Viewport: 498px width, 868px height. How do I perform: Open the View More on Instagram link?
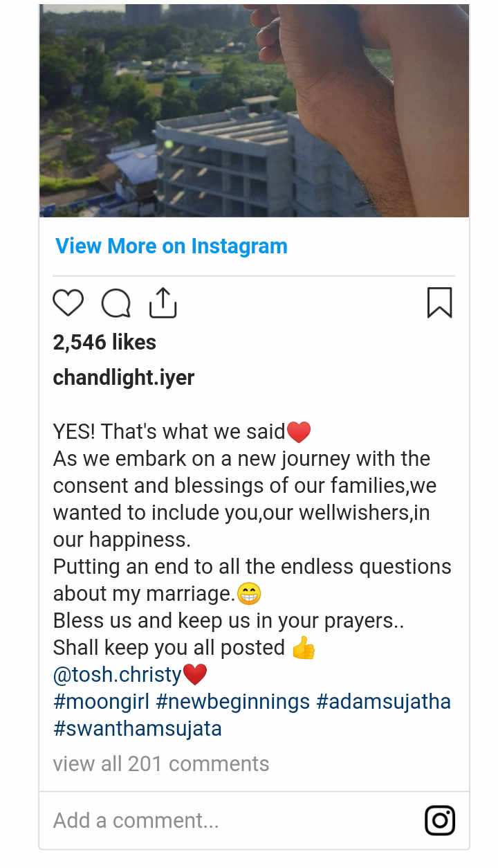(x=172, y=246)
